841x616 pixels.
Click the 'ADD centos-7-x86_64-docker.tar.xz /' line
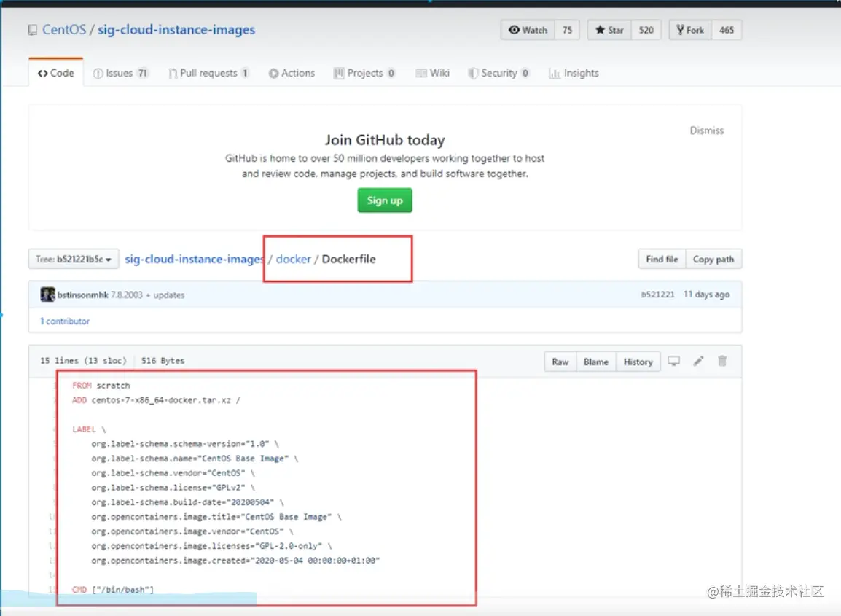coord(156,400)
